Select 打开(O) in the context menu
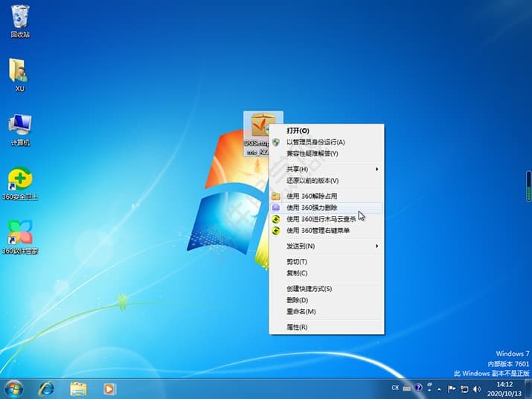Image resolution: width=532 pixels, height=399 pixels. (x=298, y=130)
